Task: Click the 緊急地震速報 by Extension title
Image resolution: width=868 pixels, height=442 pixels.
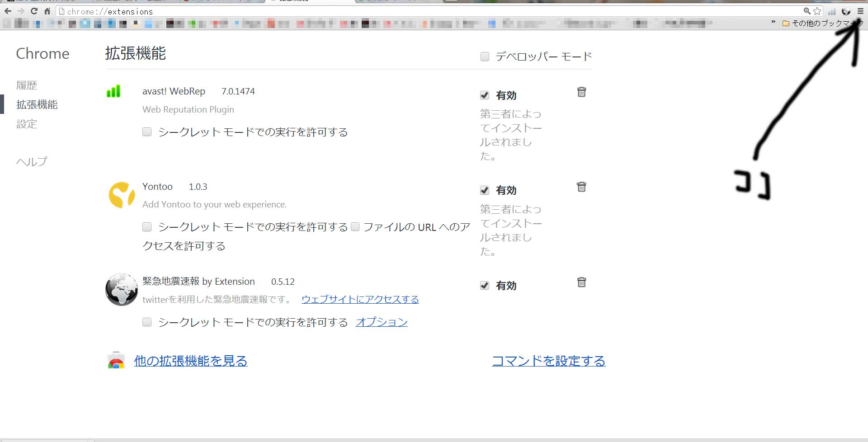Action: 198,282
